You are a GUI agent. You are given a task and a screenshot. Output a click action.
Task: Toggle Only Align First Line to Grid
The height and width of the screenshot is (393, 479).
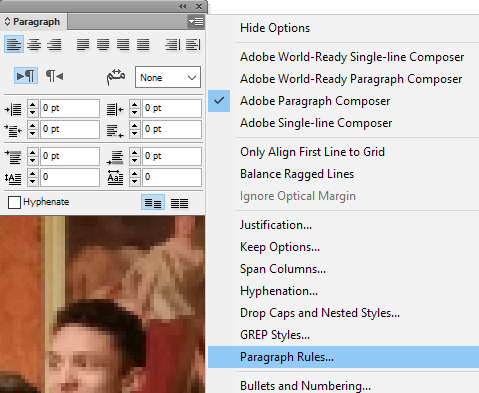click(x=312, y=152)
